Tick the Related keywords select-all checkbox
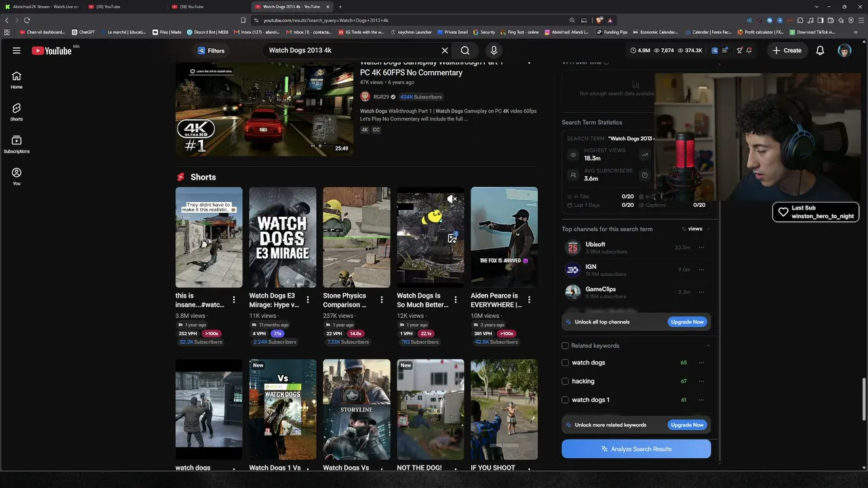 [x=565, y=346]
